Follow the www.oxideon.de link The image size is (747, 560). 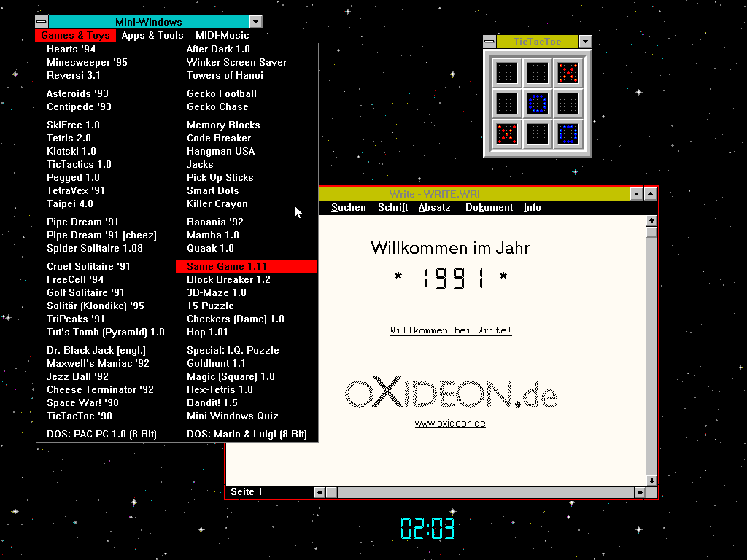pos(450,424)
